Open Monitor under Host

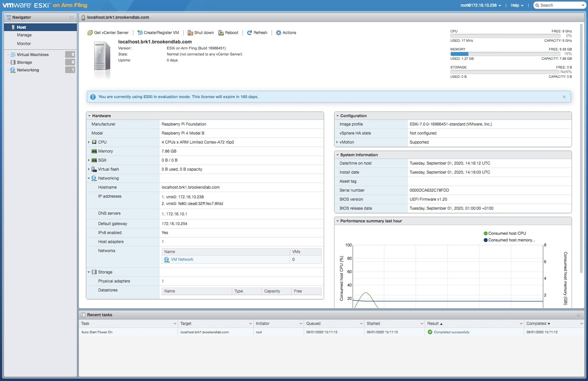pyautogui.click(x=24, y=44)
